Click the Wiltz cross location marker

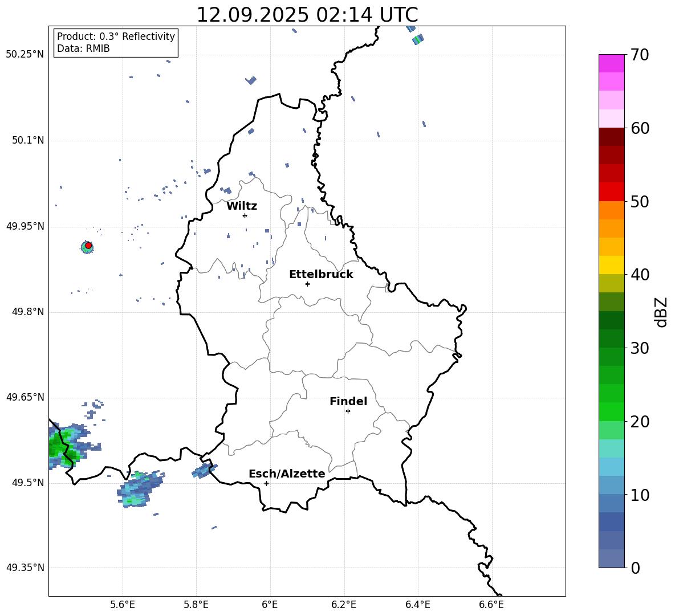[x=245, y=215]
